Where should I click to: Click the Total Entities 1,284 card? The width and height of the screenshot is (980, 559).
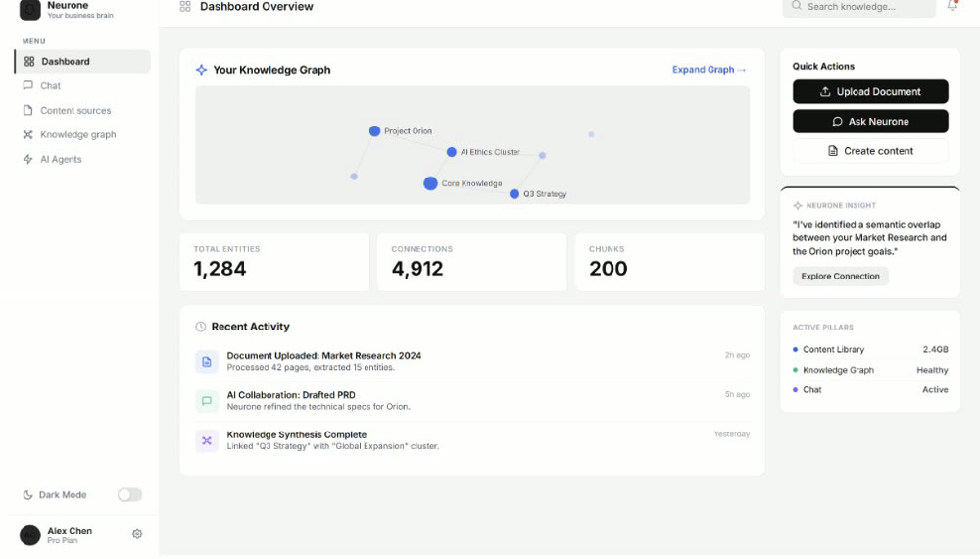(x=274, y=262)
